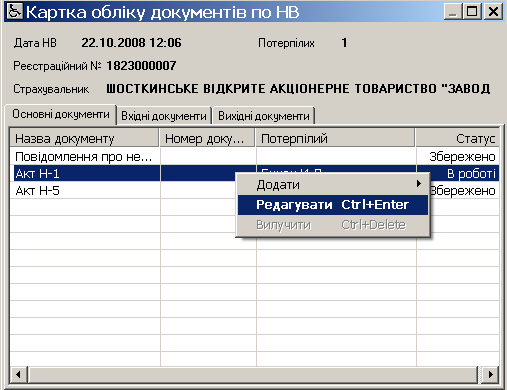Click the Статус column header
507x390 pixels.
[458, 138]
